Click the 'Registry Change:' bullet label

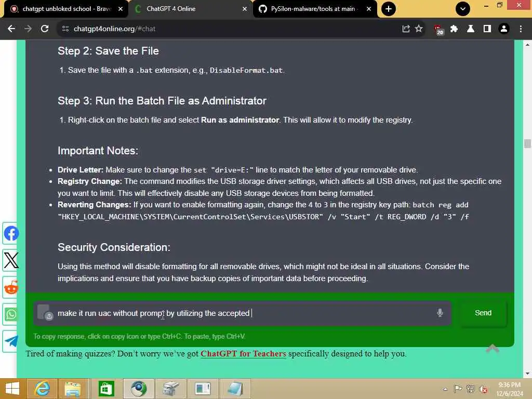(x=89, y=181)
